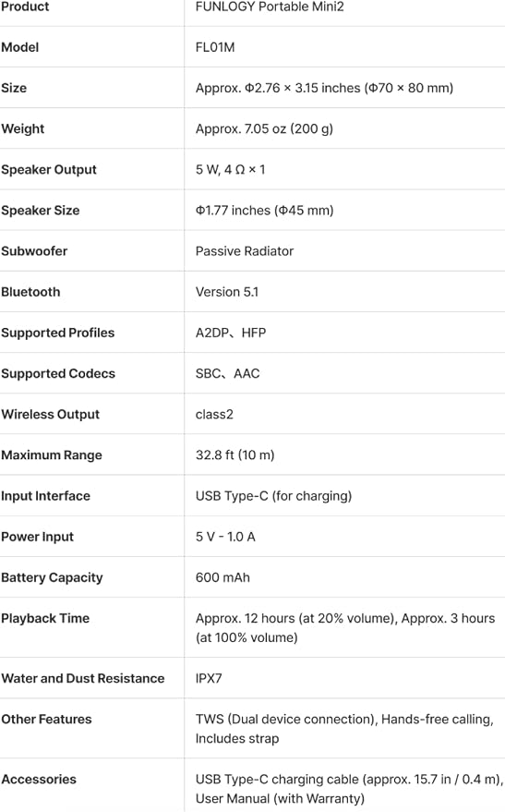Click the Size row label
Viewport: 505px width, 812px height.
14,88
